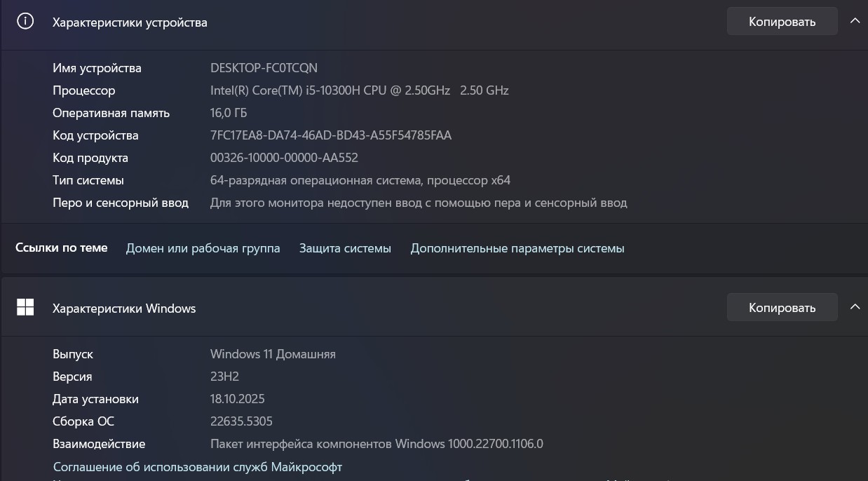Click the product code value 00326-10000-00000-AA552
Viewport: 868px width, 481px height.
(x=284, y=158)
